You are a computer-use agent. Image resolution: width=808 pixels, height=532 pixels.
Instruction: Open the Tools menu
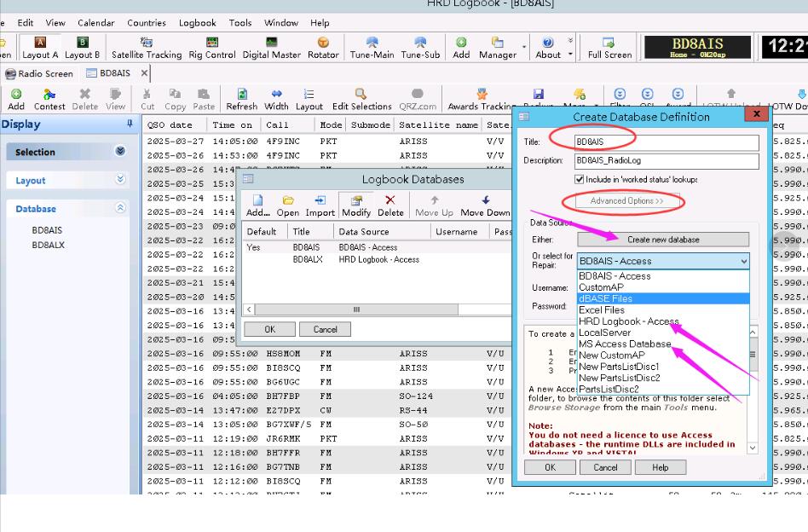(x=240, y=23)
